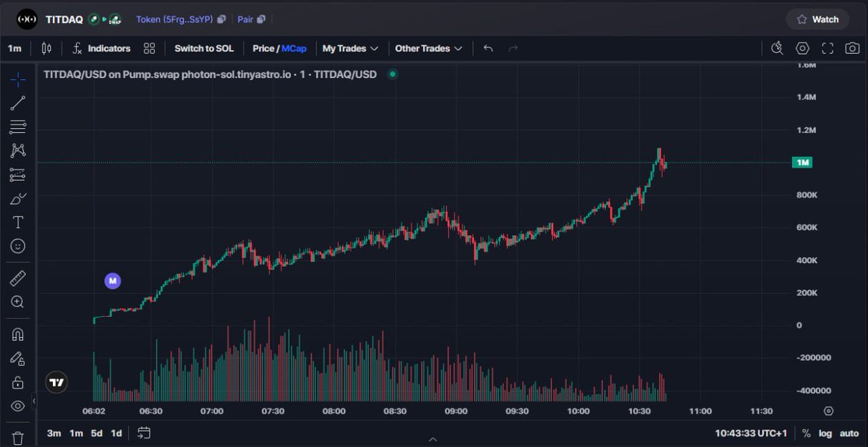Click the Photon logo in header

(27, 20)
